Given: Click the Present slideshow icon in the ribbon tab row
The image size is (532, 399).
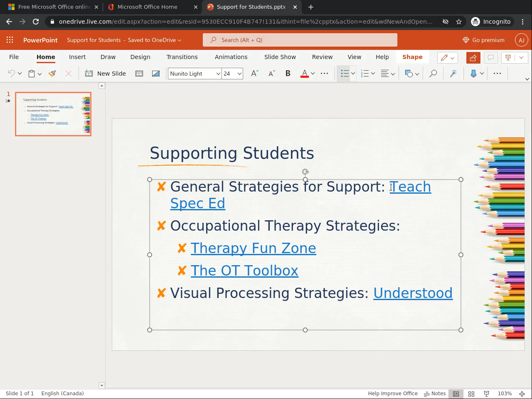Looking at the screenshot, I should (508, 58).
